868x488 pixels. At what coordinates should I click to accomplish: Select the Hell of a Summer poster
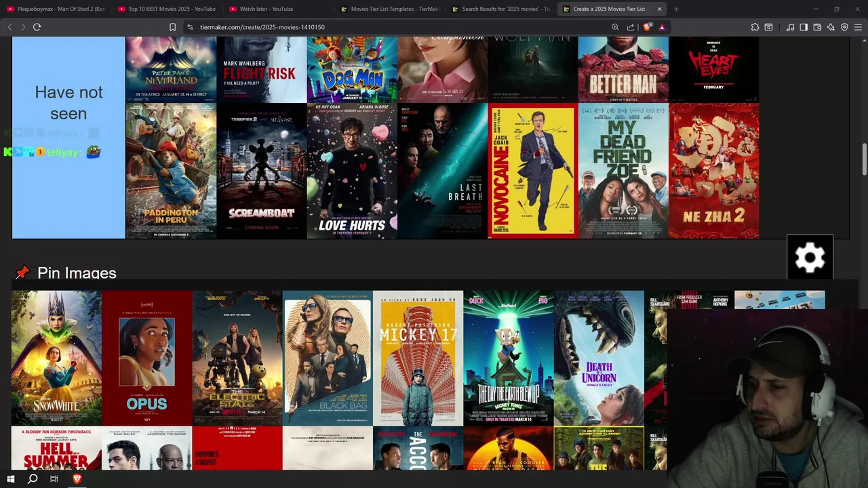(56, 448)
